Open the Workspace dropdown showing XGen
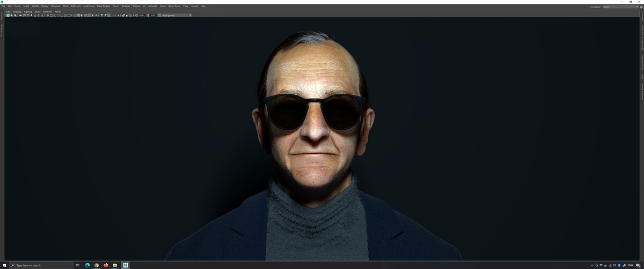The height and width of the screenshot is (269, 644). pos(620,6)
